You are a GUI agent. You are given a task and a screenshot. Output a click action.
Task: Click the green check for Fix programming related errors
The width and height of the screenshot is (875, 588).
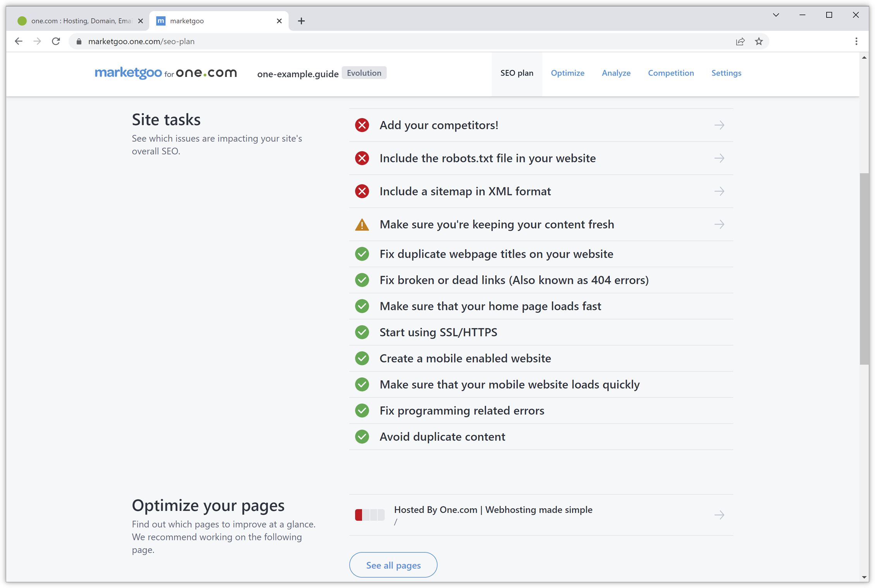(362, 410)
